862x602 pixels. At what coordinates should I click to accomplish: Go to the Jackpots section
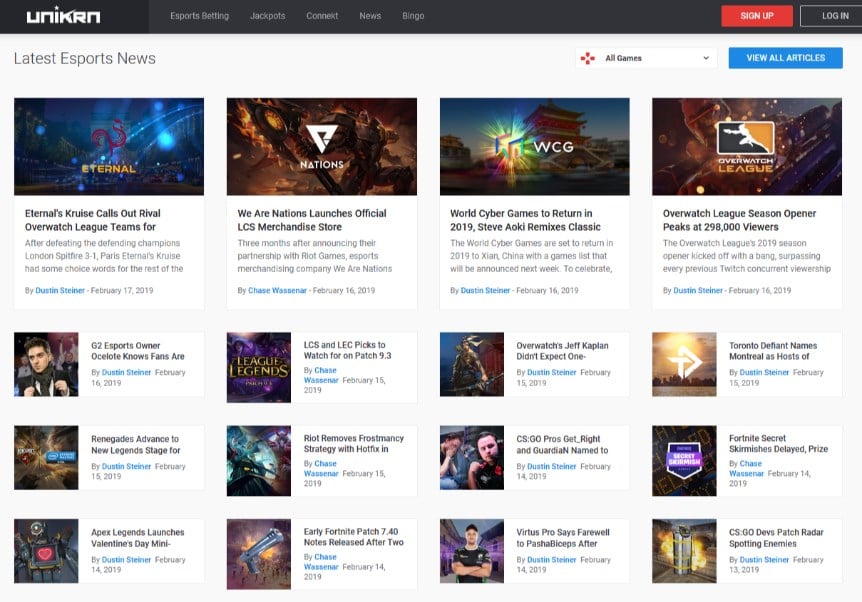tap(268, 16)
